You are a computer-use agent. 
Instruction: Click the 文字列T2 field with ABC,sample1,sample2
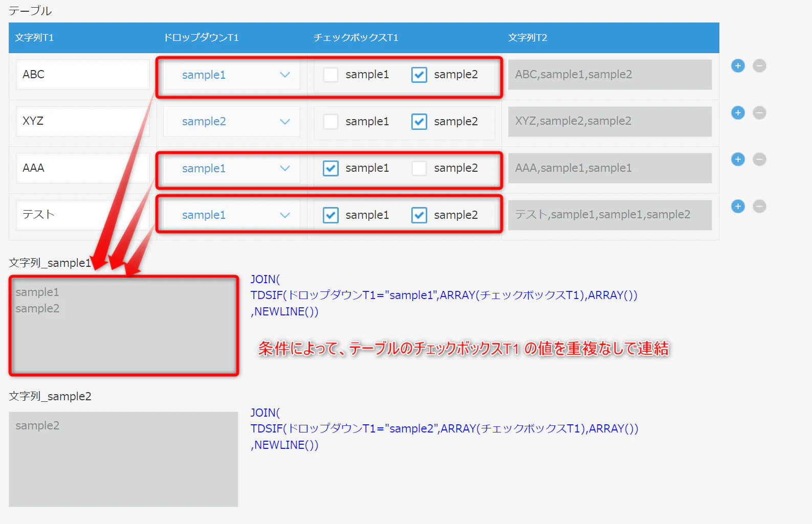click(610, 75)
